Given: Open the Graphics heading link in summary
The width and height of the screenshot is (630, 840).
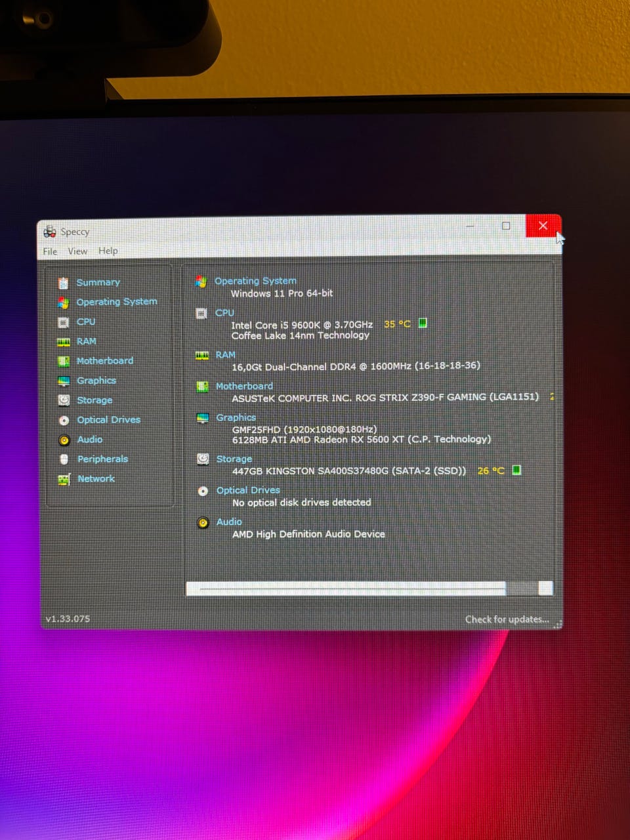Looking at the screenshot, I should point(236,417).
